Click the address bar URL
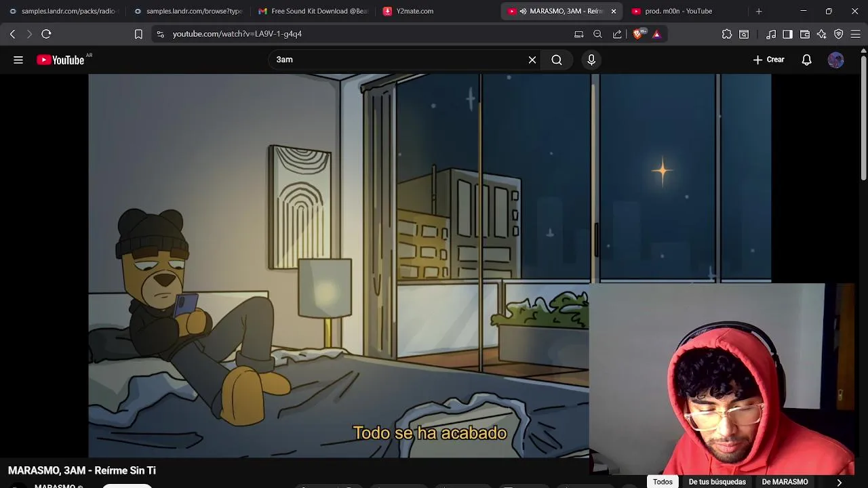868x488 pixels. pos(237,34)
